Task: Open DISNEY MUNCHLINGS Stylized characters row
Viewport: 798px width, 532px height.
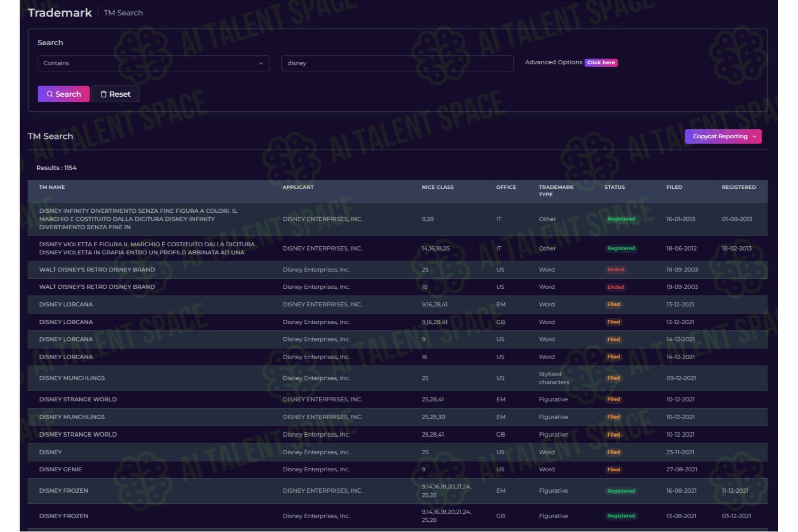Action: [397, 378]
